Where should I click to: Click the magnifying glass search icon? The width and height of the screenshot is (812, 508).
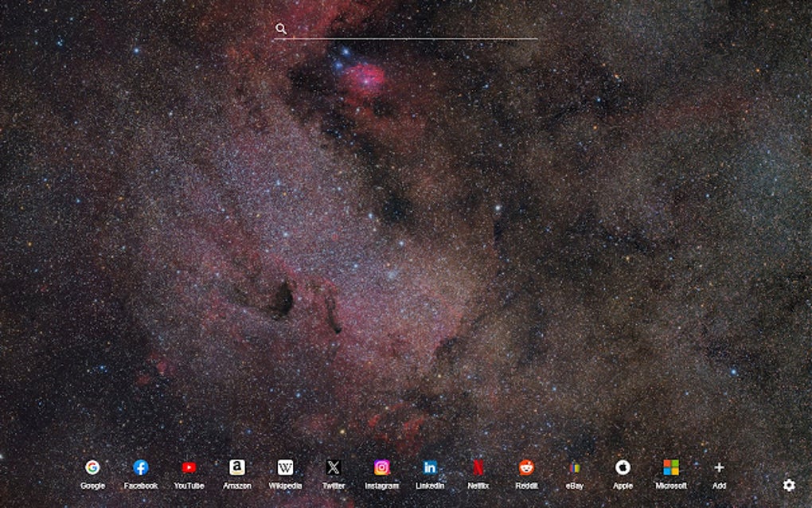280,29
